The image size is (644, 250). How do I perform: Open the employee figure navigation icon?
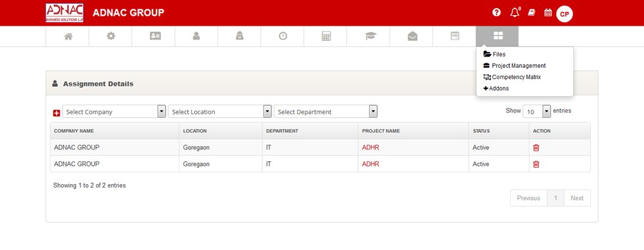pos(239,36)
